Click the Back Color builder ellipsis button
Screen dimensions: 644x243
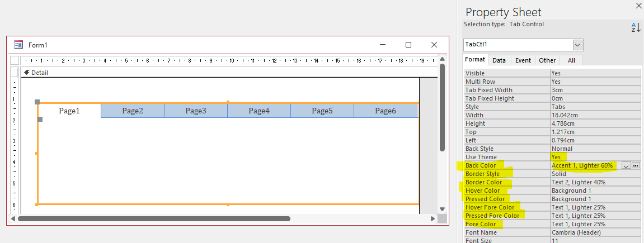(x=636, y=165)
